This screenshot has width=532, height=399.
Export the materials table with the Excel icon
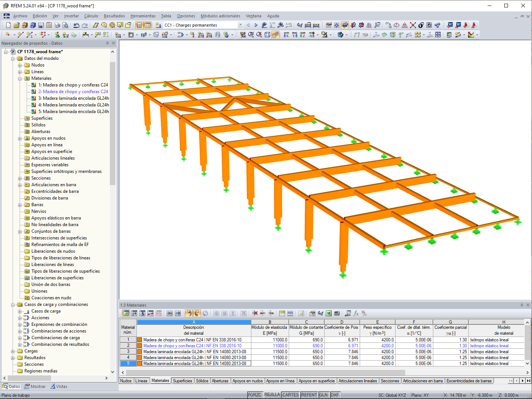(x=329, y=313)
